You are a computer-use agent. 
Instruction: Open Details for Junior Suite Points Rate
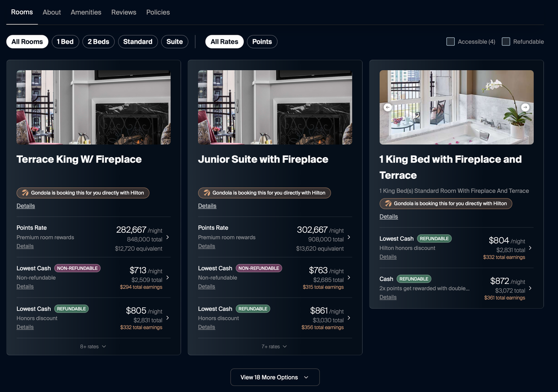click(206, 246)
